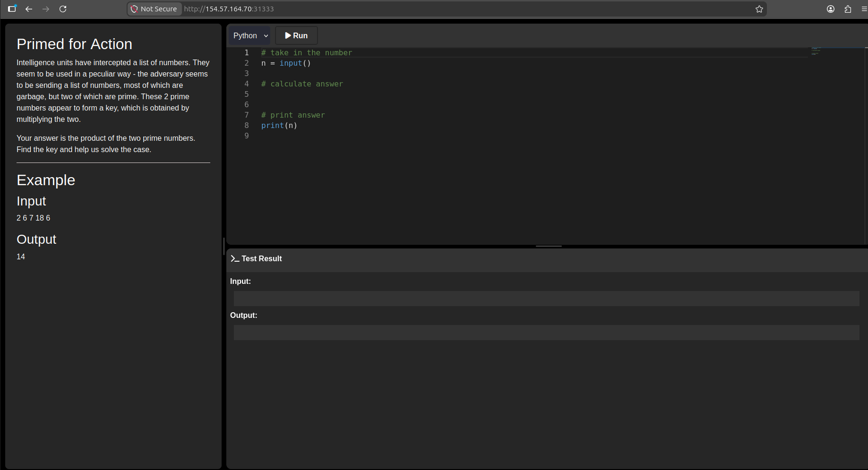Click the vertical splitter between description and editor

223,247
